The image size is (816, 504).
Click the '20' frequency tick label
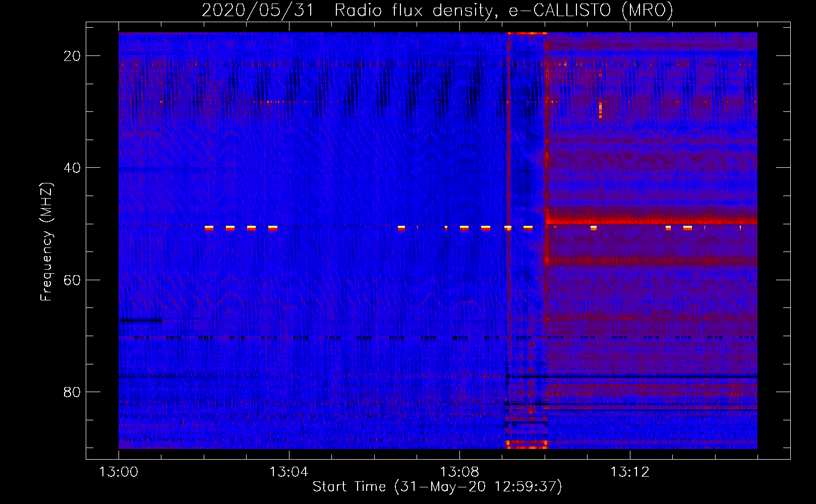[72, 56]
